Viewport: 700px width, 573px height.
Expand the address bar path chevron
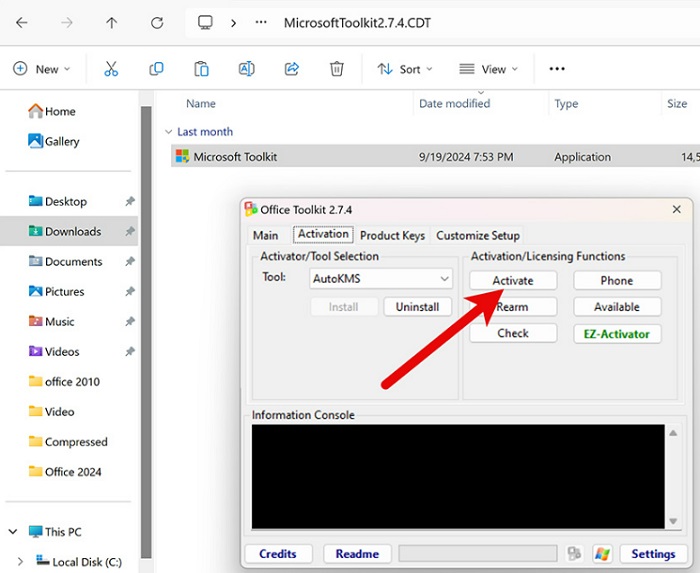[x=233, y=23]
